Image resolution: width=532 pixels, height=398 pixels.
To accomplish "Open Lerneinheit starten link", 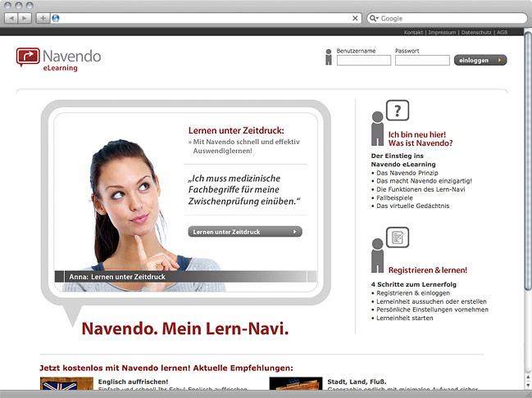I will point(404,318).
